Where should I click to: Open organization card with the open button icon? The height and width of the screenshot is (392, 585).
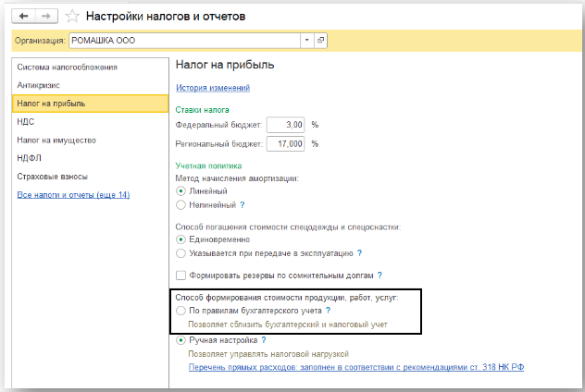321,41
